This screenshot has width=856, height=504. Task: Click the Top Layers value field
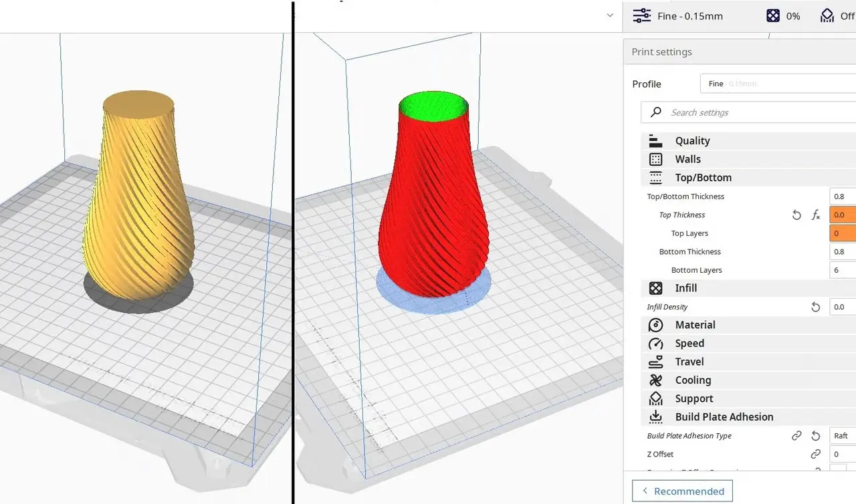coord(843,233)
